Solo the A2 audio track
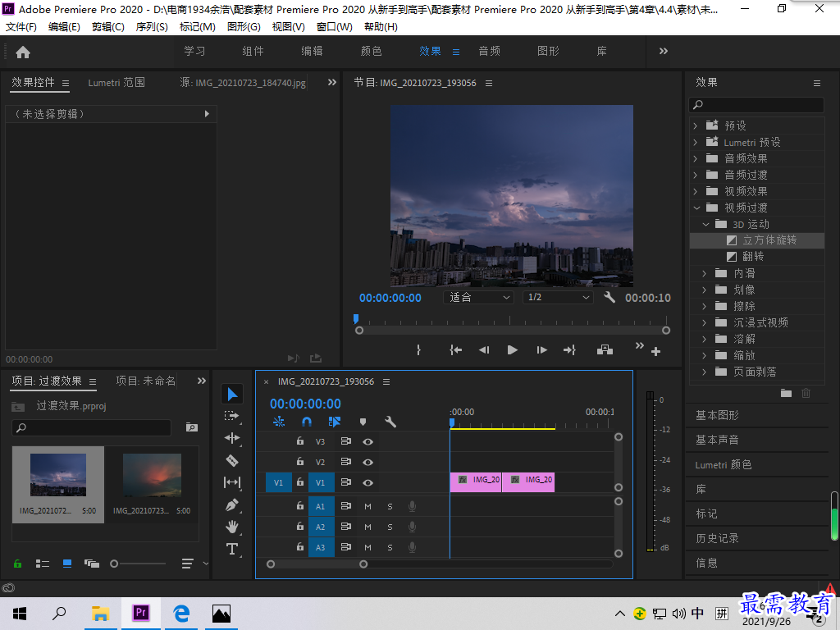Image resolution: width=840 pixels, height=630 pixels. click(x=390, y=527)
